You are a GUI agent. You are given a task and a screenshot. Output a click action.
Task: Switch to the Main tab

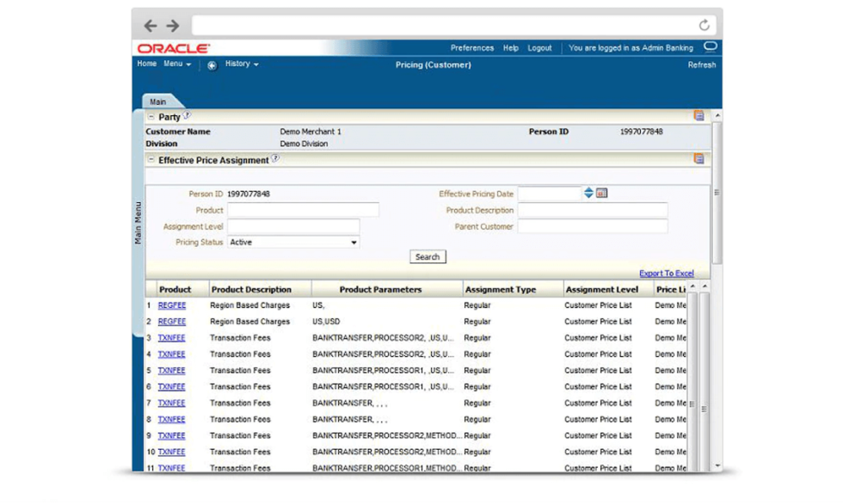pos(157,101)
